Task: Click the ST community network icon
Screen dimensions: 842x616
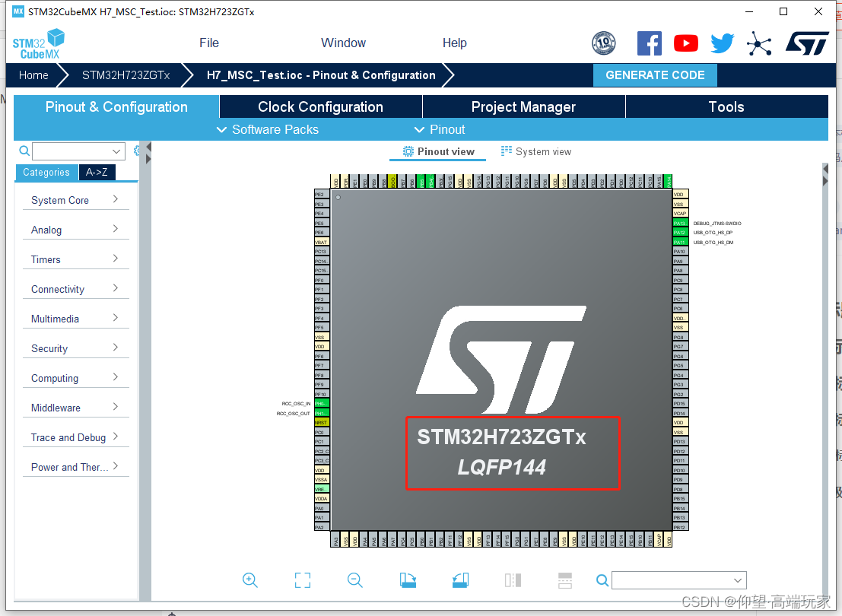Action: tap(759, 43)
